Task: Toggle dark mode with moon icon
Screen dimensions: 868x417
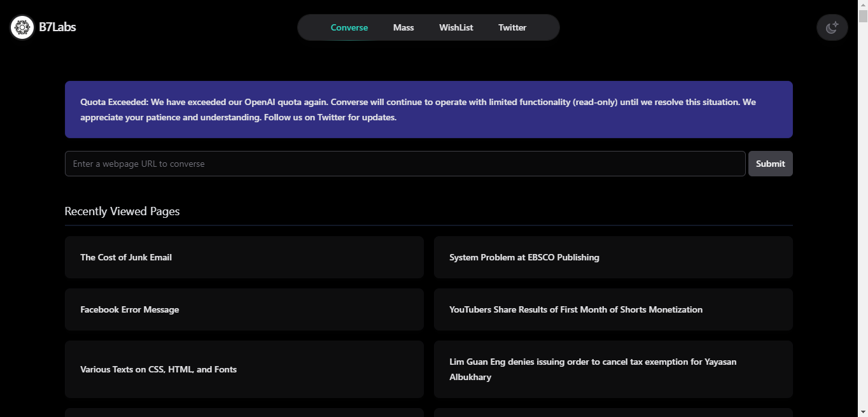Action: pos(832,27)
